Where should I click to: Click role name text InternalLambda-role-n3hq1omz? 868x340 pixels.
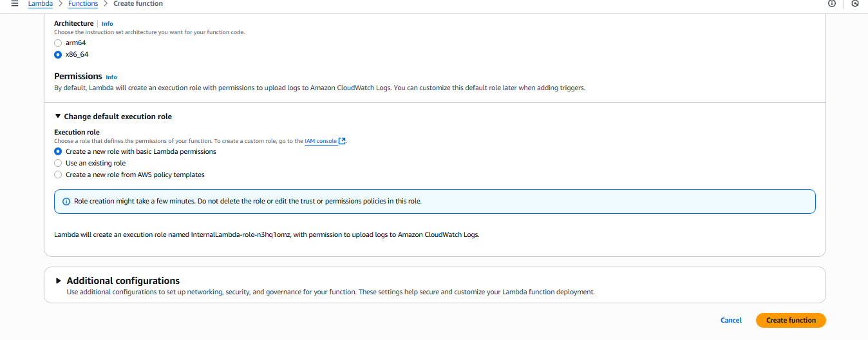[x=241, y=234]
